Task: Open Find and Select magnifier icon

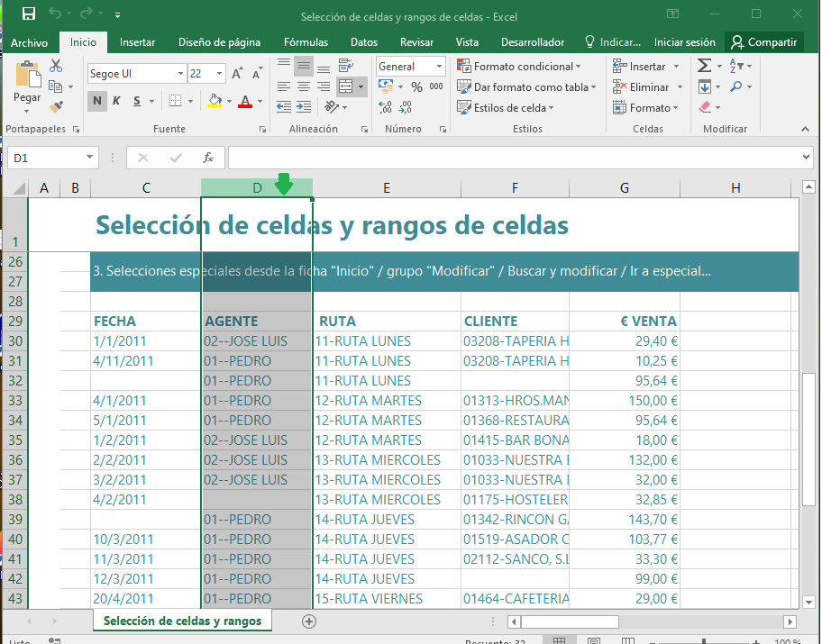Action: 736,86
